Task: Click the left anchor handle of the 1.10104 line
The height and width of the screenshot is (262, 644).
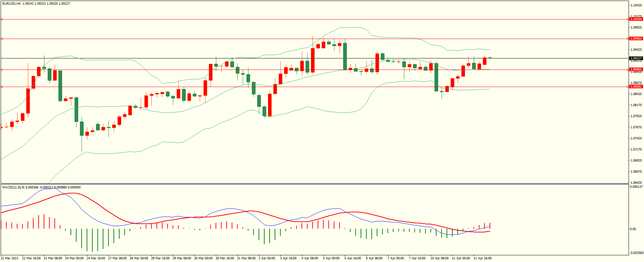Action: pyautogui.click(x=2, y=19)
